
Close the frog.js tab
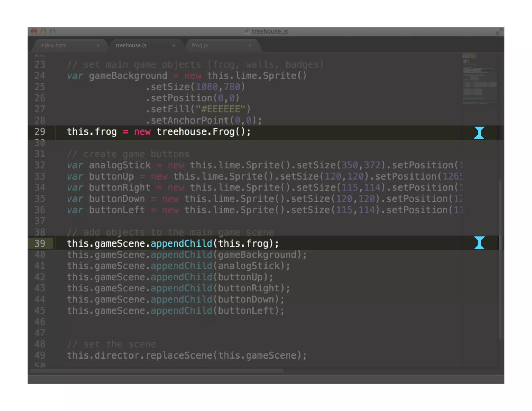250,45
